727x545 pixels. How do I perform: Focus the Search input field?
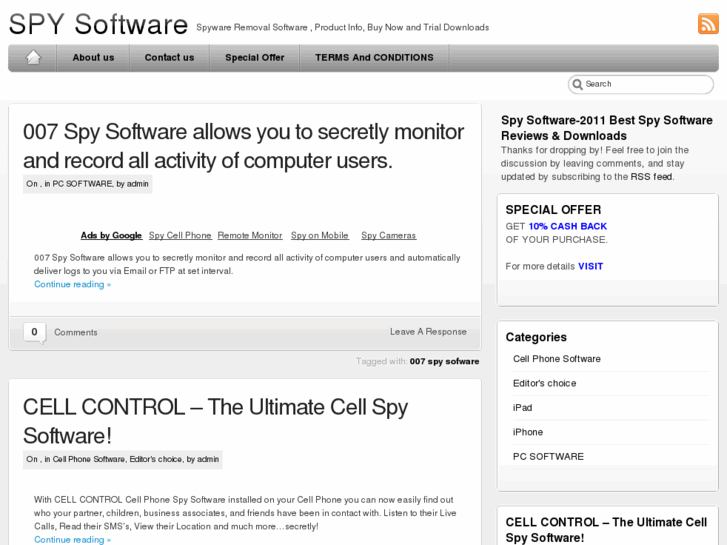tap(645, 84)
